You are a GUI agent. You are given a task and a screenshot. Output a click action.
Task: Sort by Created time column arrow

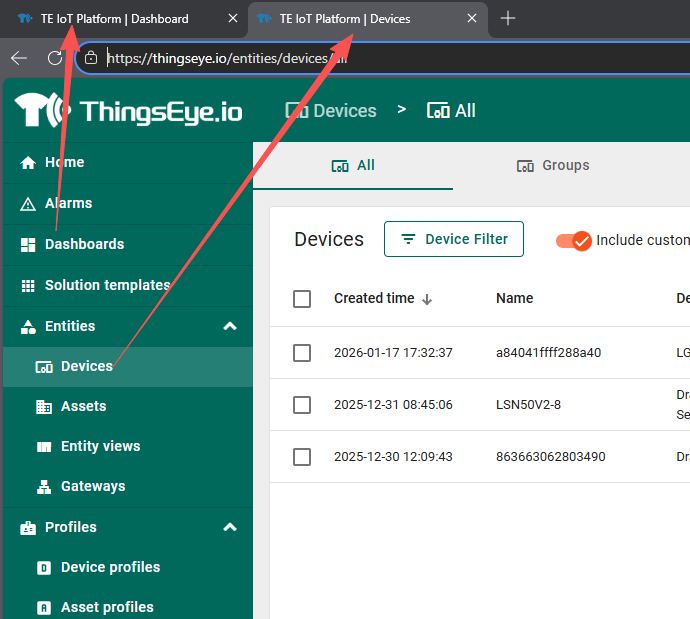pos(427,299)
